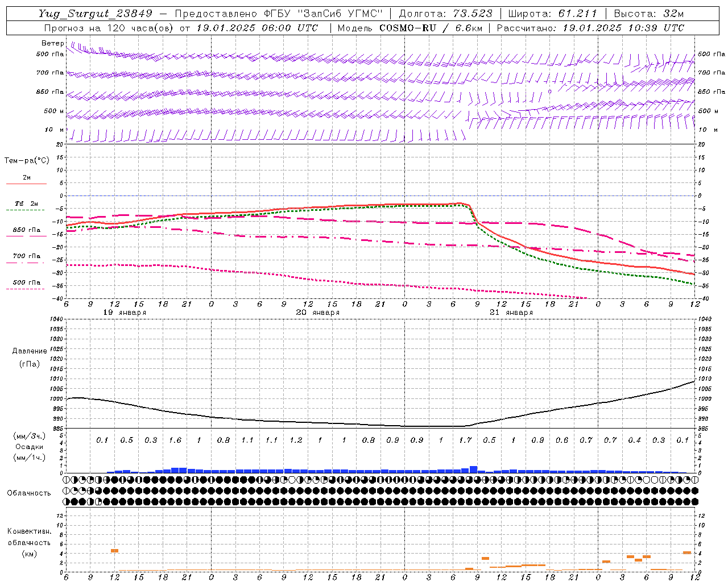Click the 1.7 precipitation value
Viewport: 728px width, 582px height.
tap(465, 440)
